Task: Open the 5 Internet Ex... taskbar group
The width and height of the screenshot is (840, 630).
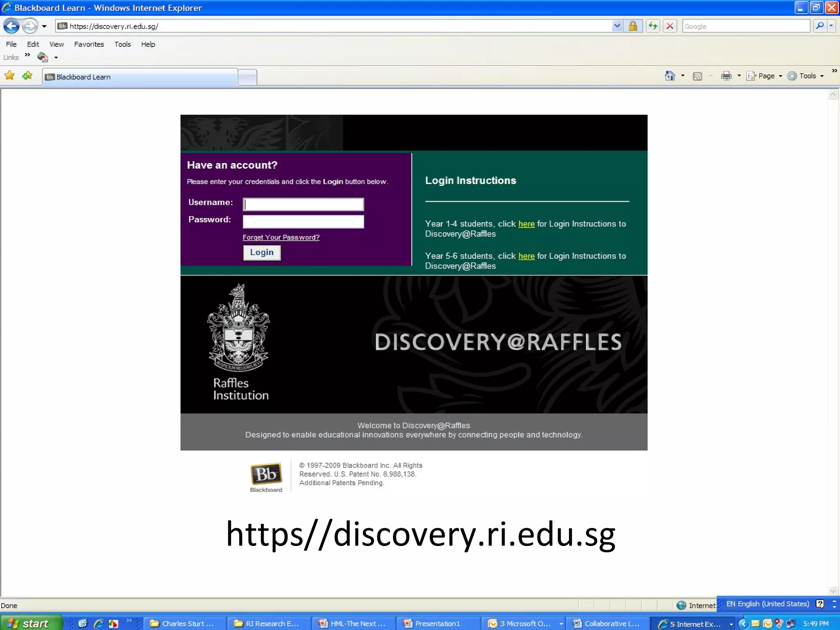Action: click(694, 623)
